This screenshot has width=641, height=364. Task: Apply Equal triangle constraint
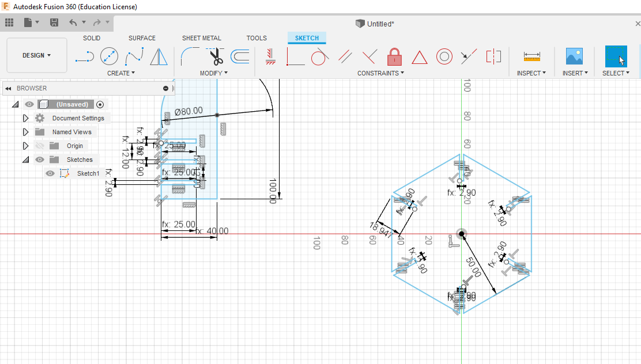(420, 57)
